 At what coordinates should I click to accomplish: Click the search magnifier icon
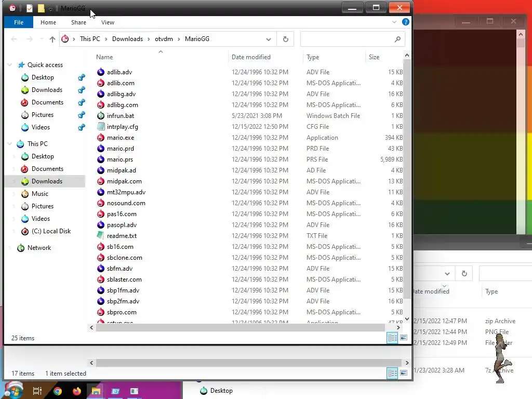(397, 39)
